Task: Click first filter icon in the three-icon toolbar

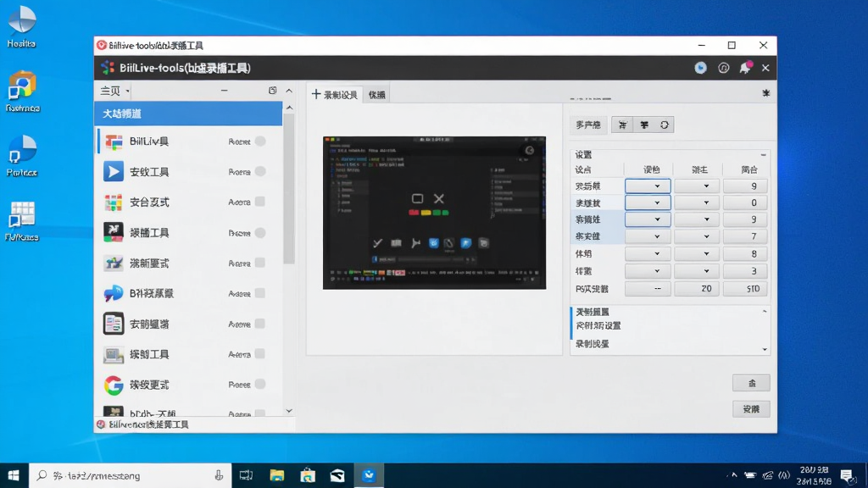Action: 622,125
